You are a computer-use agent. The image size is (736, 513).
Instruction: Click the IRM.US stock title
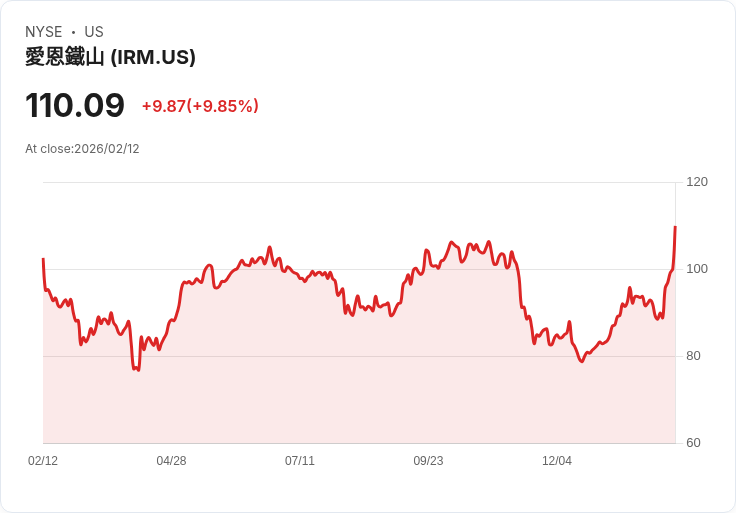click(110, 57)
